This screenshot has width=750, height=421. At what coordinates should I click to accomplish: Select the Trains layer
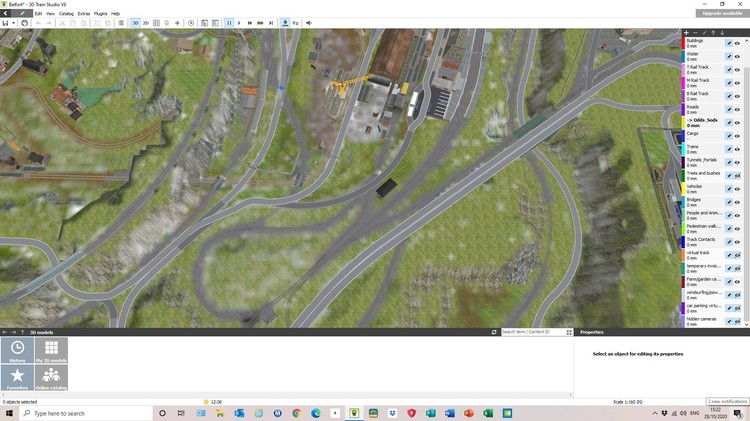700,149
